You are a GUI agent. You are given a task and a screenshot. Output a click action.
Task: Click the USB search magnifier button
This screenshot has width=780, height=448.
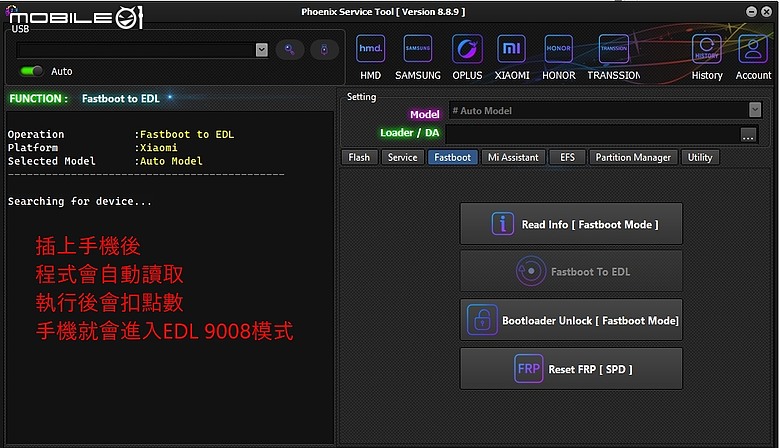(x=290, y=50)
